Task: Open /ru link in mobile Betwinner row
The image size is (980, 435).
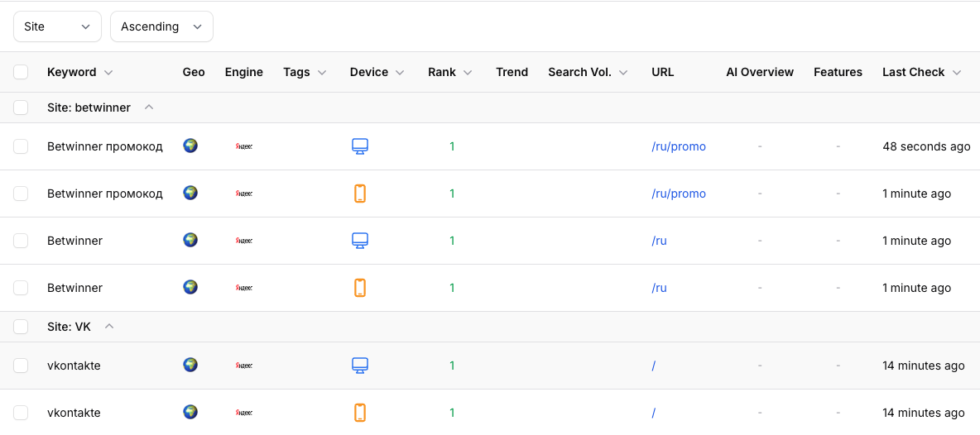Action: pos(659,288)
